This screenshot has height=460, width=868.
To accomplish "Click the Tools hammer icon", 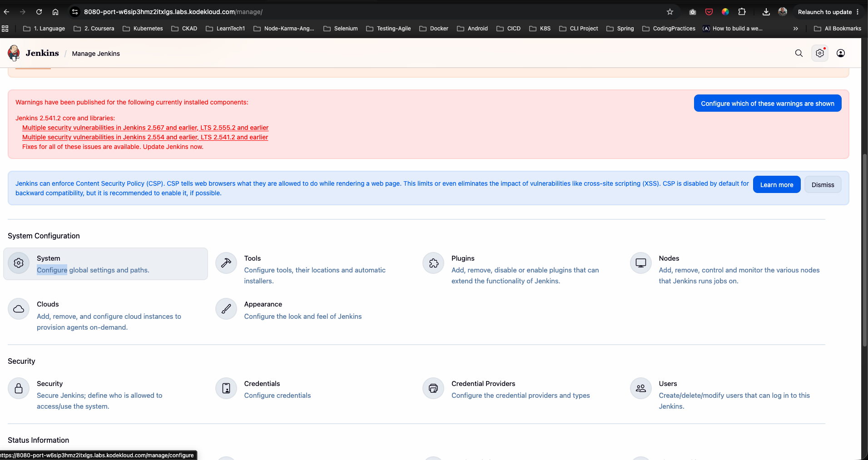I will 226,263.
